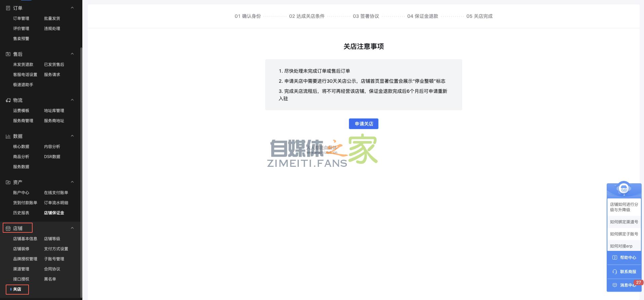
Task: Collapse the 数据 section chevron
Action: point(72,136)
